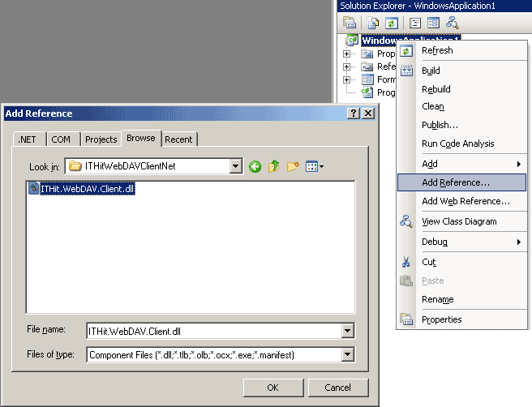The height and width of the screenshot is (407, 532).
Task: Switch to the Projects tab
Action: pyautogui.click(x=101, y=139)
